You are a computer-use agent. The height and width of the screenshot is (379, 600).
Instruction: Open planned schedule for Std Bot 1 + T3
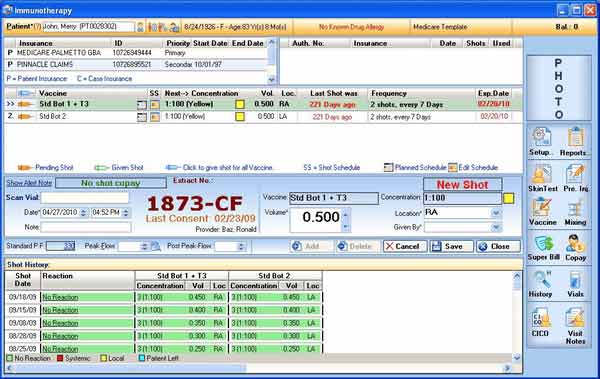142,105
